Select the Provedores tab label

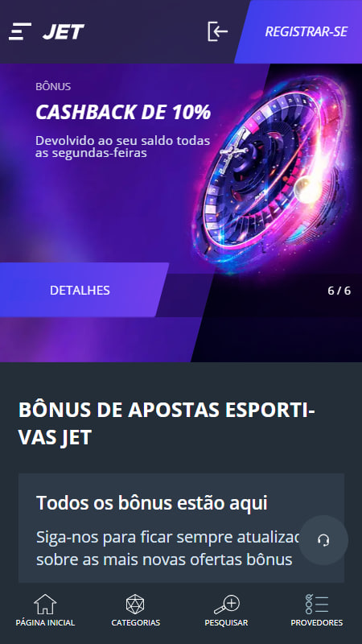tap(316, 622)
